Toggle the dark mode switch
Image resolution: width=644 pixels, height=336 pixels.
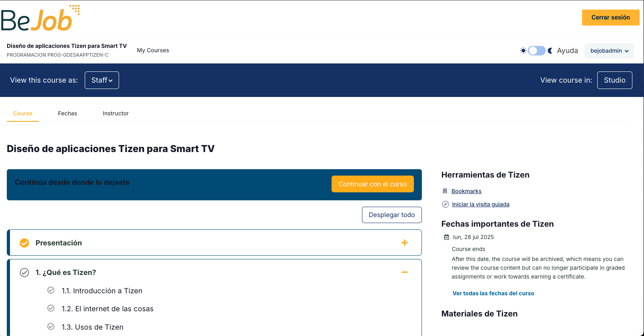click(x=537, y=51)
